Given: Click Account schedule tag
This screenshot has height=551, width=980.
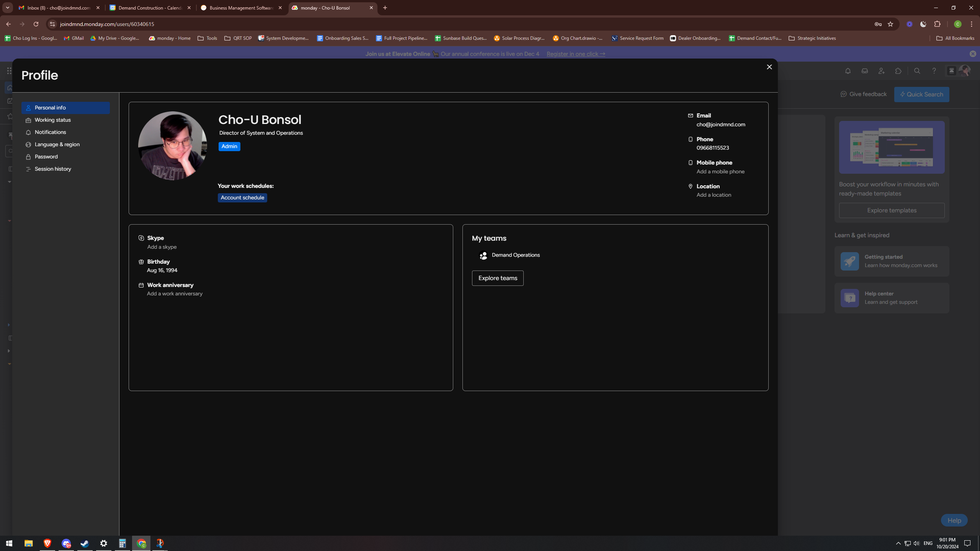Looking at the screenshot, I should click(x=242, y=197).
